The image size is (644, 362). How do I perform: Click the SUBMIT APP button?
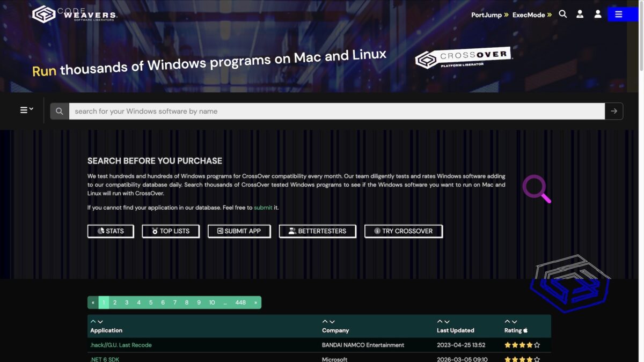click(239, 231)
